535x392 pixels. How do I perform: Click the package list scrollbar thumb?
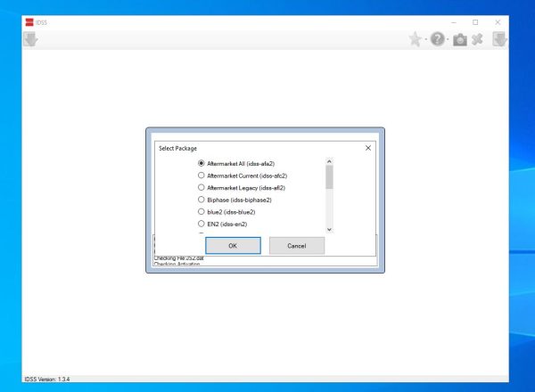click(329, 177)
